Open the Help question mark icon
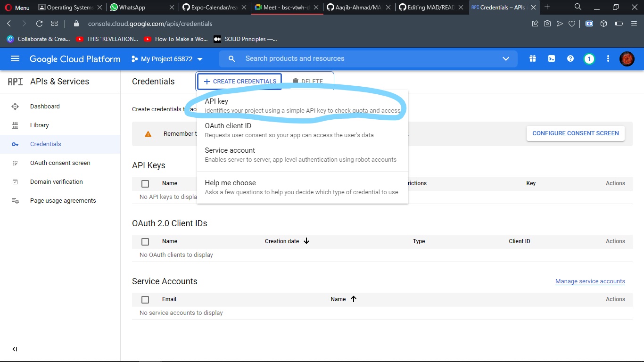 pos(570,59)
